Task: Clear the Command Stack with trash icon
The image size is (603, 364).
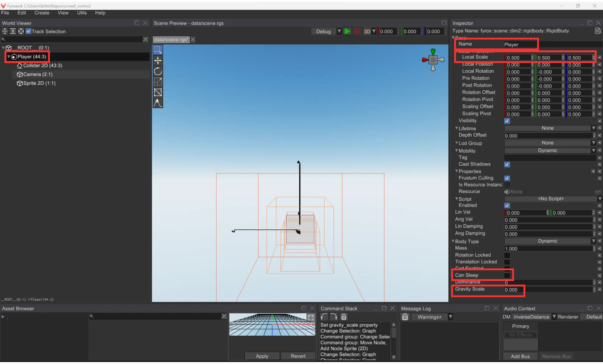Action: [344, 317]
